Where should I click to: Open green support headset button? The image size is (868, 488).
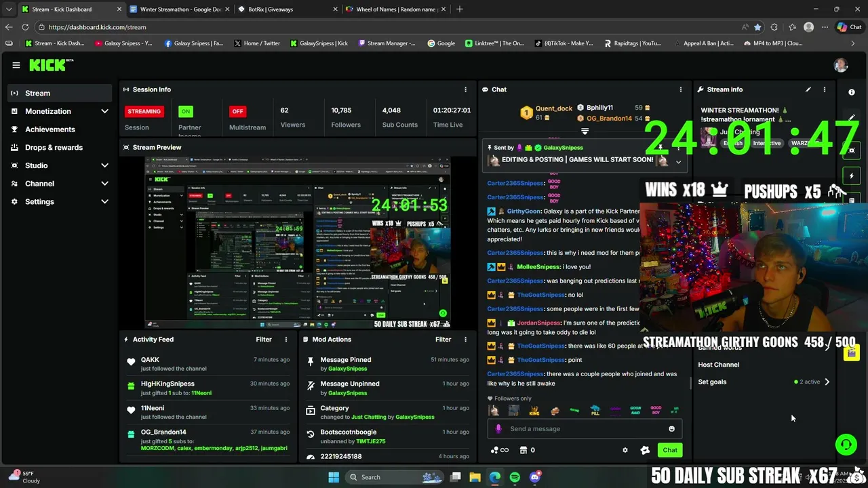[x=846, y=445]
